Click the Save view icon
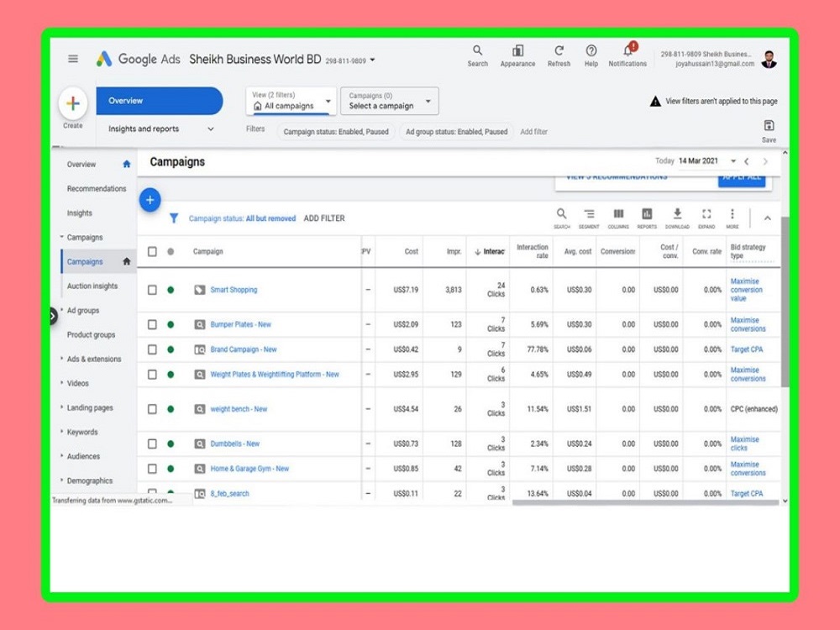The image size is (840, 630). (769, 126)
